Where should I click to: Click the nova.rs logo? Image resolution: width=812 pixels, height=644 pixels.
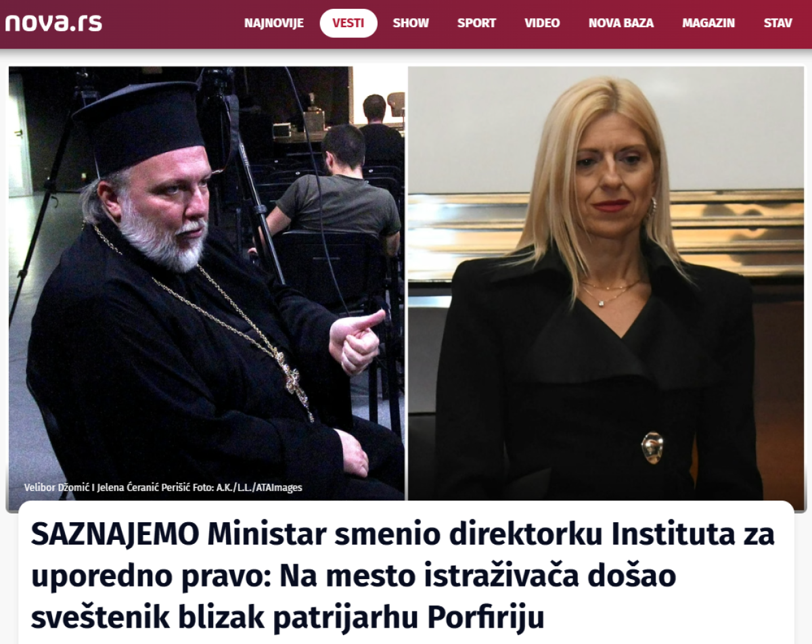53,22
